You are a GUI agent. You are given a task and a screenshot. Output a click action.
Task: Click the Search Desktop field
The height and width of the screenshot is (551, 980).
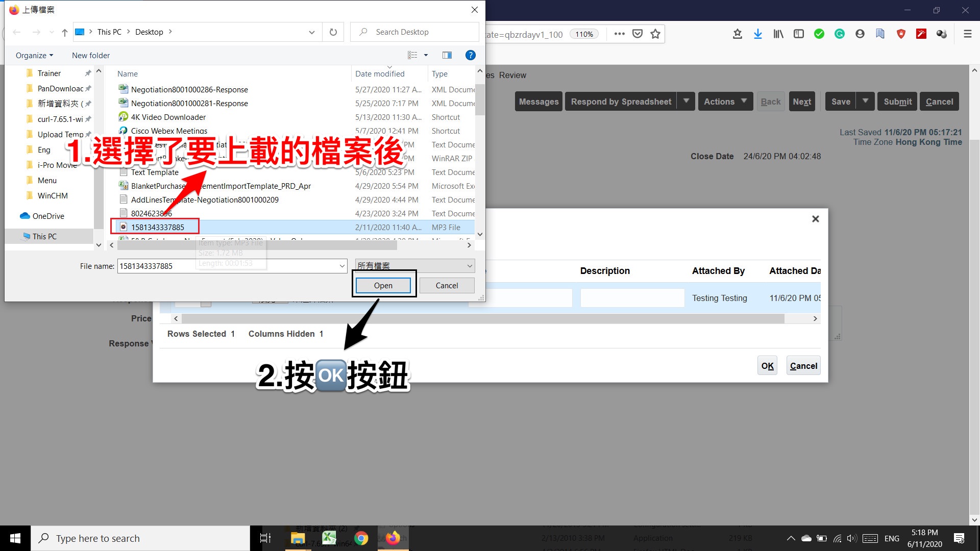[x=414, y=32]
